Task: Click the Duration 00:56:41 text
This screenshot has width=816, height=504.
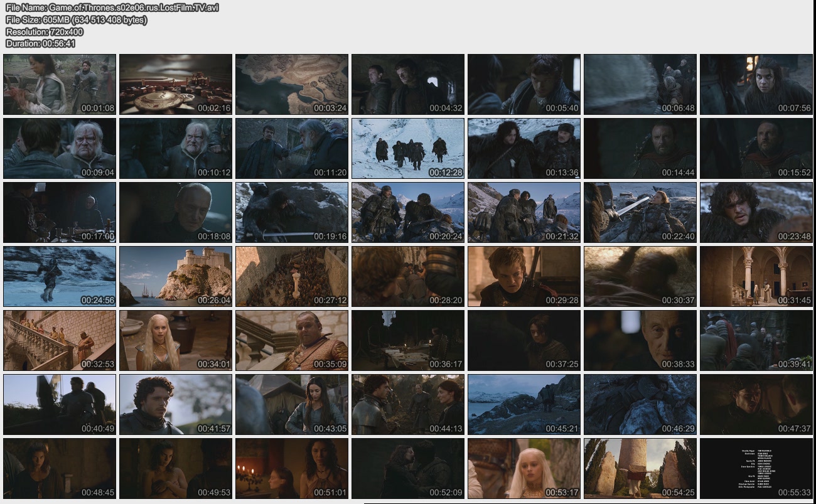Action: tap(40, 43)
